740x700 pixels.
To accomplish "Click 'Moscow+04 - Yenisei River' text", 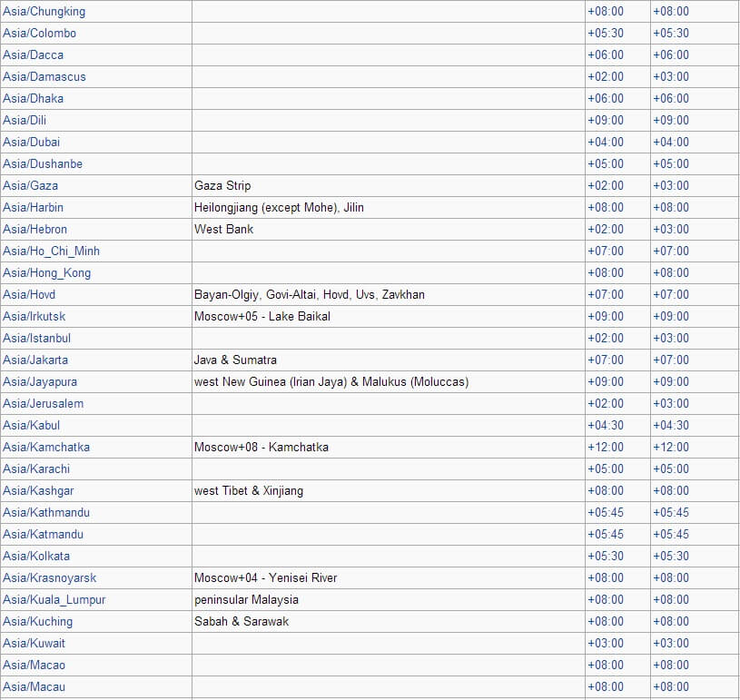I will pyautogui.click(x=266, y=577).
